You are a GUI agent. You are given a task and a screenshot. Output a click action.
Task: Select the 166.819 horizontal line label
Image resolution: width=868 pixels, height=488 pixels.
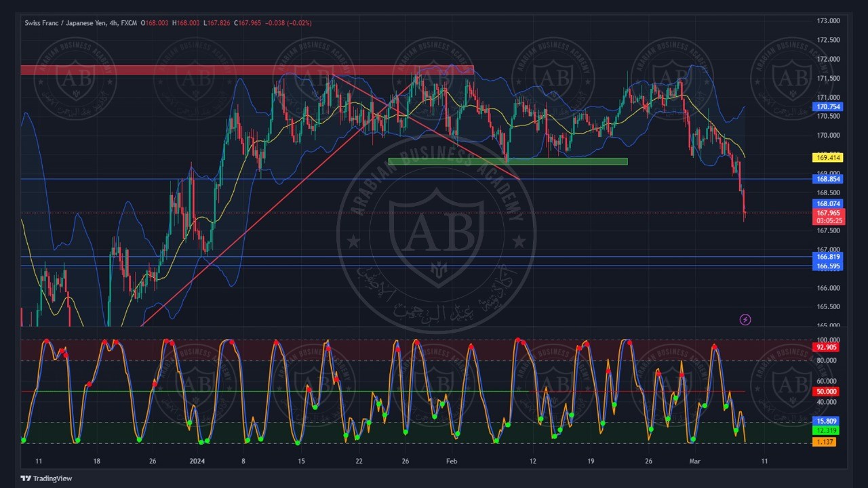coord(828,257)
